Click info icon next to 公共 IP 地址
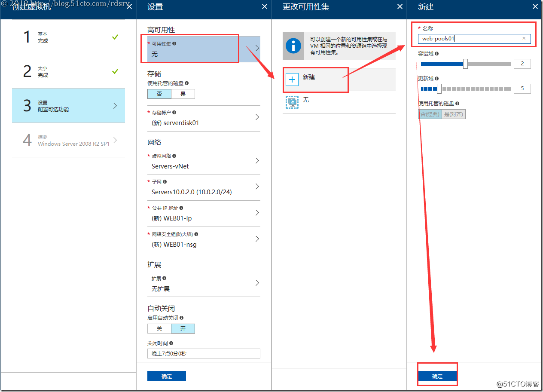 [x=181, y=208]
